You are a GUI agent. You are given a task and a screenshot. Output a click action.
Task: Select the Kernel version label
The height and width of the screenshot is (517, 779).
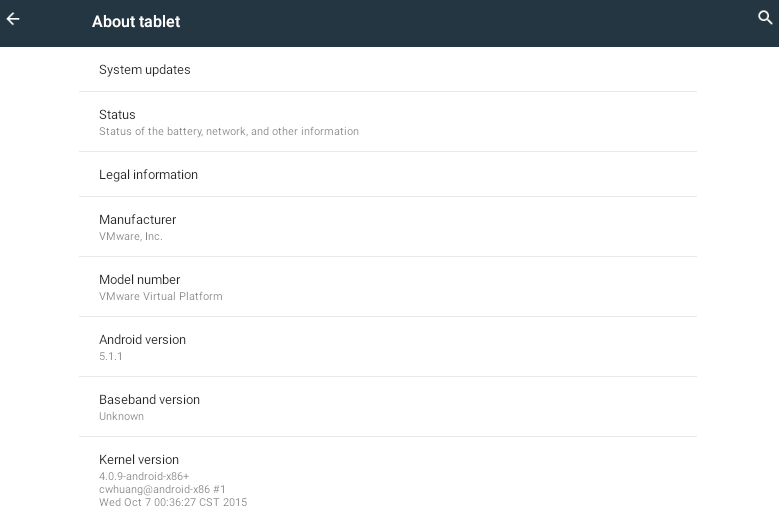(139, 459)
